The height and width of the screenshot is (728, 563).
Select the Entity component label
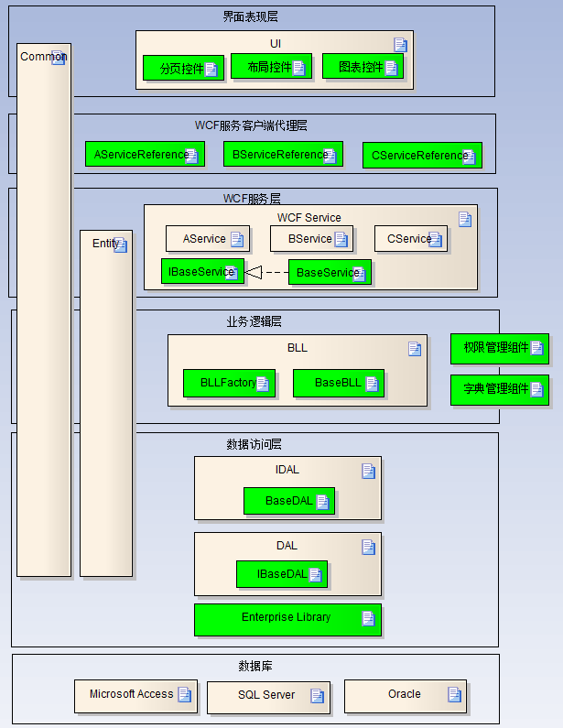(106, 244)
